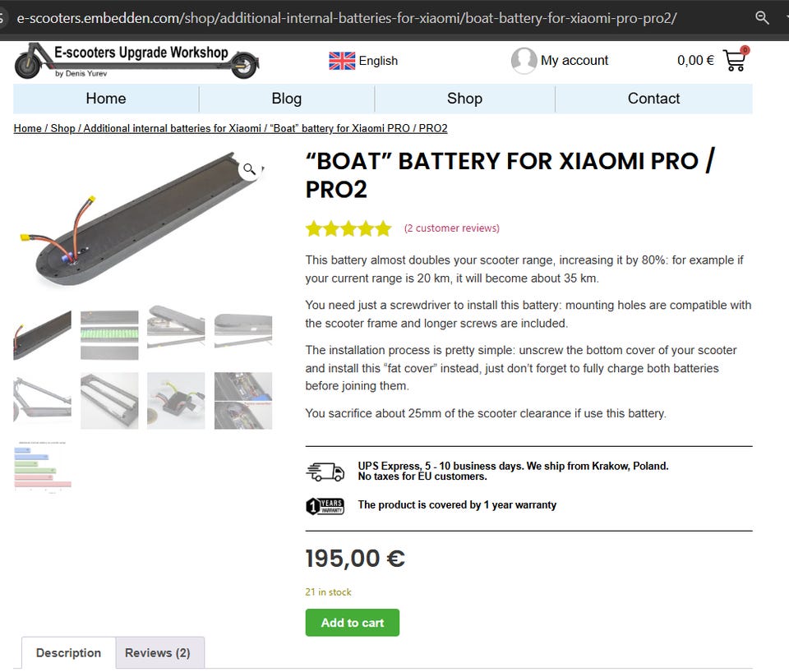Select the range comparison chart thumbnail

pos(42,467)
